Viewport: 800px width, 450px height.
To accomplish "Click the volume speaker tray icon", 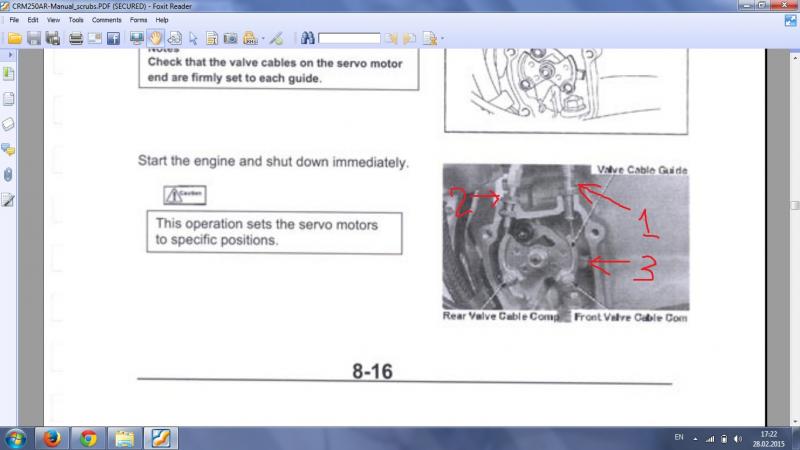I will (x=738, y=439).
